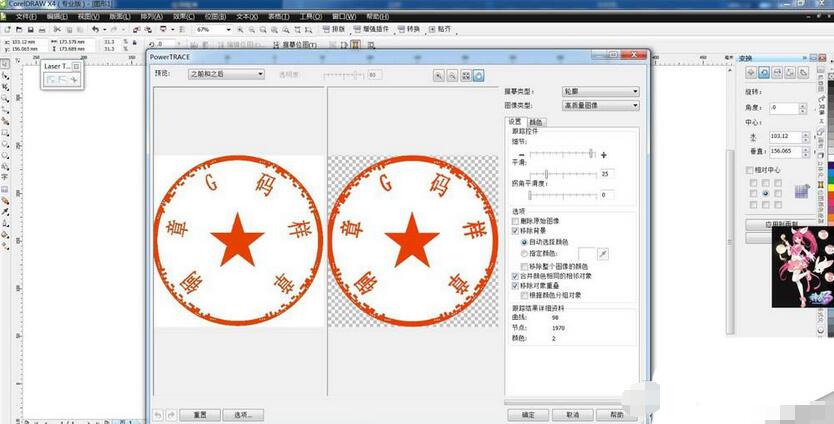Click the zoom in magnifier in PowerTRACE
The width and height of the screenshot is (834, 424).
pos(439,75)
